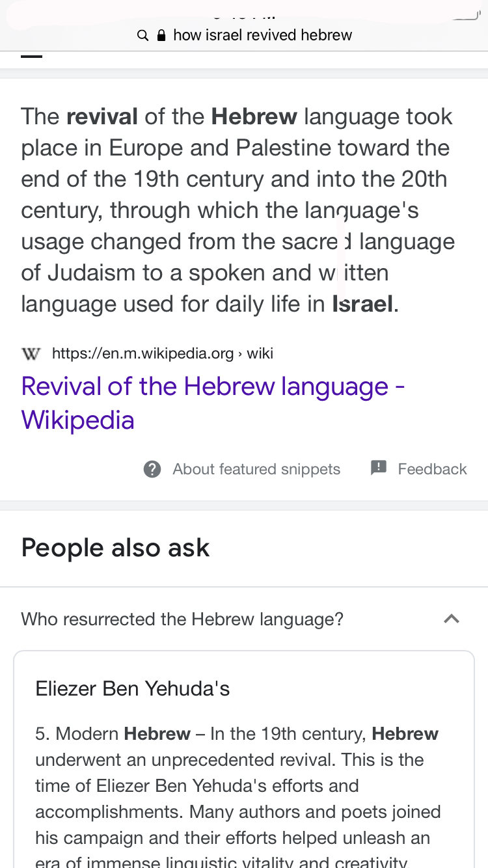This screenshot has height=868, width=488.
Task: Tap the 'Eliezer Ben Yehuda's' answer heading
Action: pos(133,688)
